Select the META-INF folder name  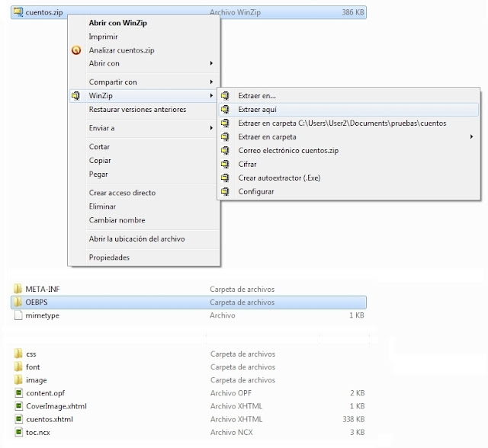click(x=43, y=289)
